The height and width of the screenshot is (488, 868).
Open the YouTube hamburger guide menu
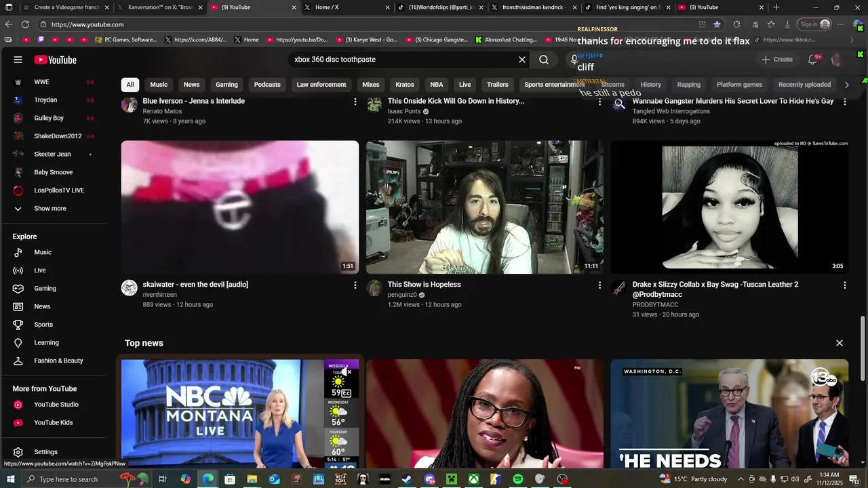tap(18, 60)
